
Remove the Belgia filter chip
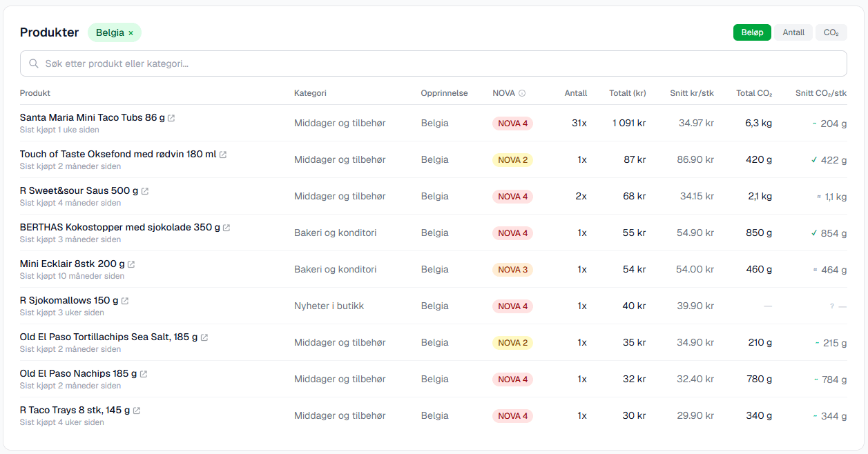click(131, 33)
